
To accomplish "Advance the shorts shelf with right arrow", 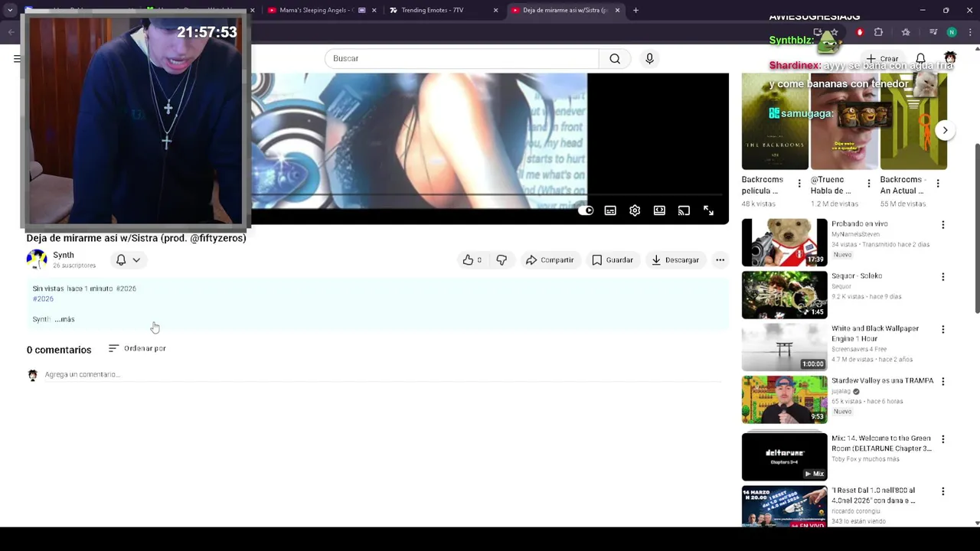I will 945,130.
